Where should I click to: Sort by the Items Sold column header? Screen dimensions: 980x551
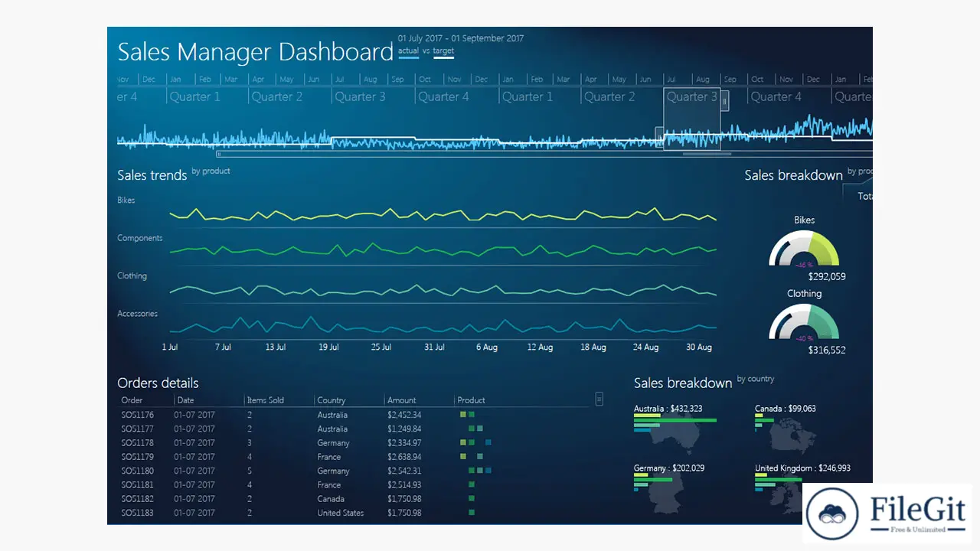pos(265,400)
